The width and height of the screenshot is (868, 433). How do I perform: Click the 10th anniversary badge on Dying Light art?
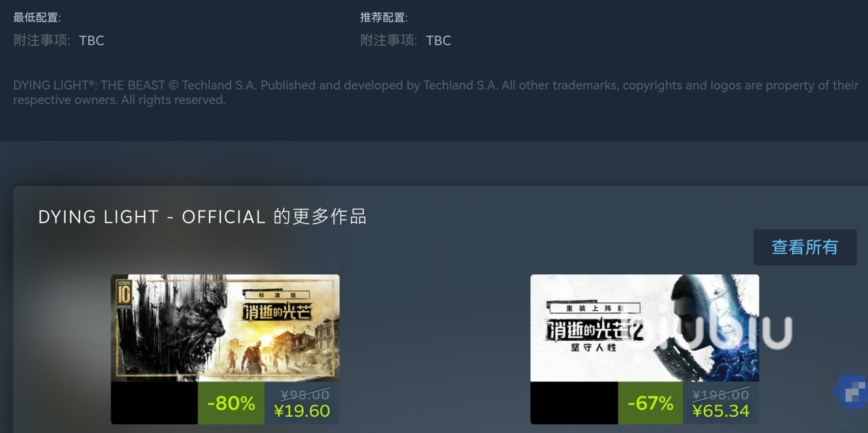tap(124, 293)
